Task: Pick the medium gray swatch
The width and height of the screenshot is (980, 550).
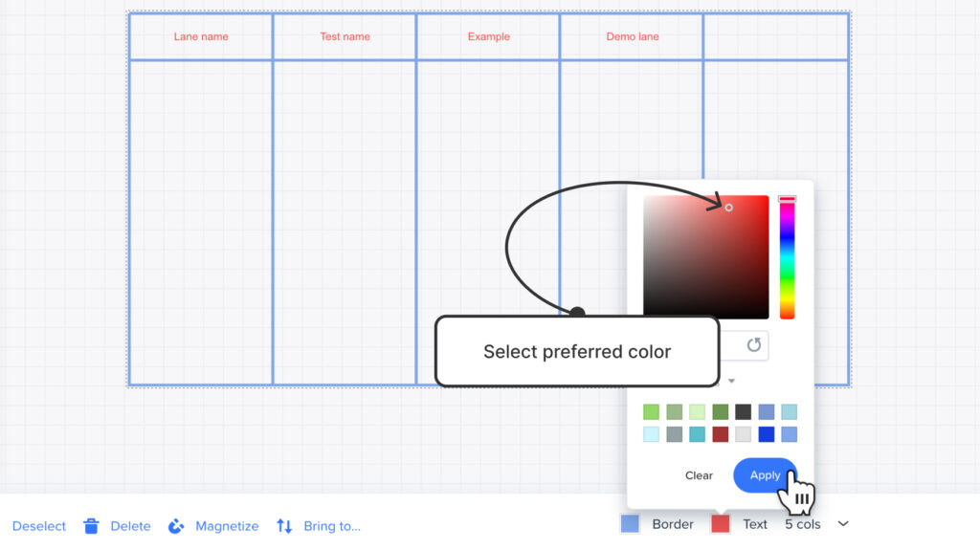Action: (675, 434)
